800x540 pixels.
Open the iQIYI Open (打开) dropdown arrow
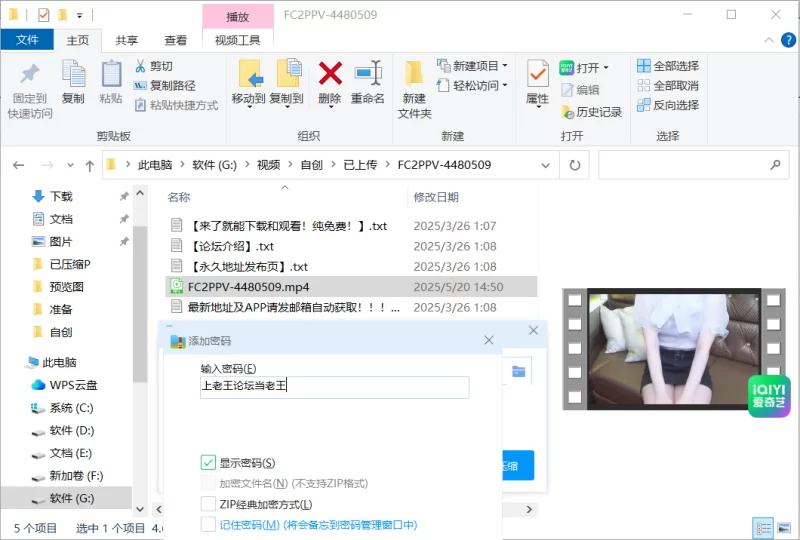tap(606, 67)
